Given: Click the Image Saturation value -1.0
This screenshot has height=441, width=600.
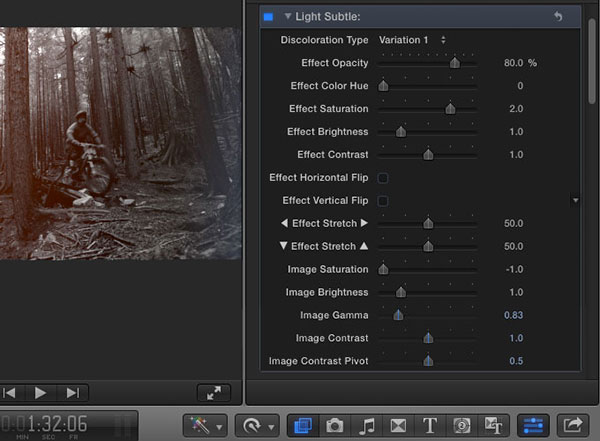Looking at the screenshot, I should coord(514,269).
